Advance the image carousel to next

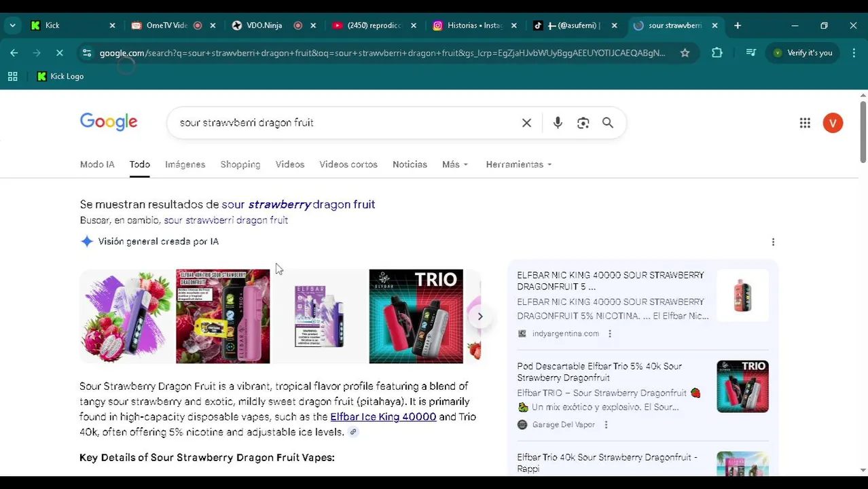pyautogui.click(x=480, y=316)
